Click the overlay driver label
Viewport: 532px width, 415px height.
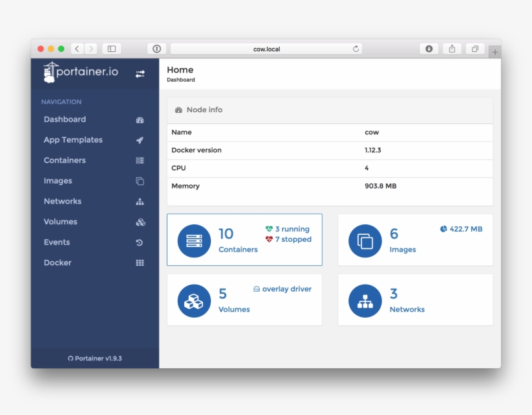point(282,289)
